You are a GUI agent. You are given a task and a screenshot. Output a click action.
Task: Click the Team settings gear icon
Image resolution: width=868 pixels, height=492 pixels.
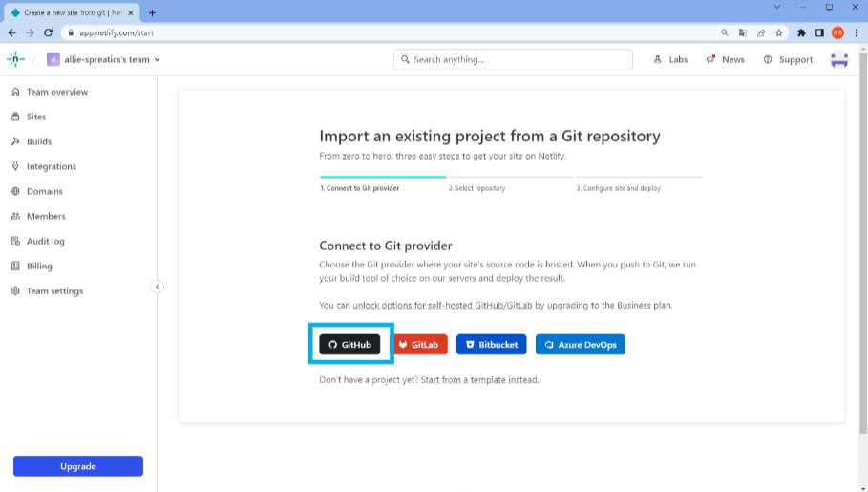click(x=15, y=291)
